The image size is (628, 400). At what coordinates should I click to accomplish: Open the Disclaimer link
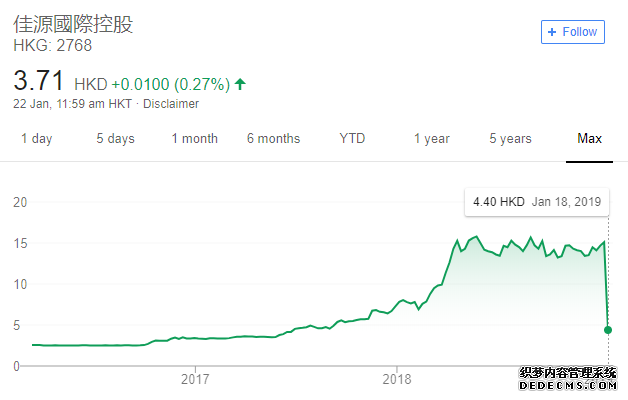(x=171, y=104)
